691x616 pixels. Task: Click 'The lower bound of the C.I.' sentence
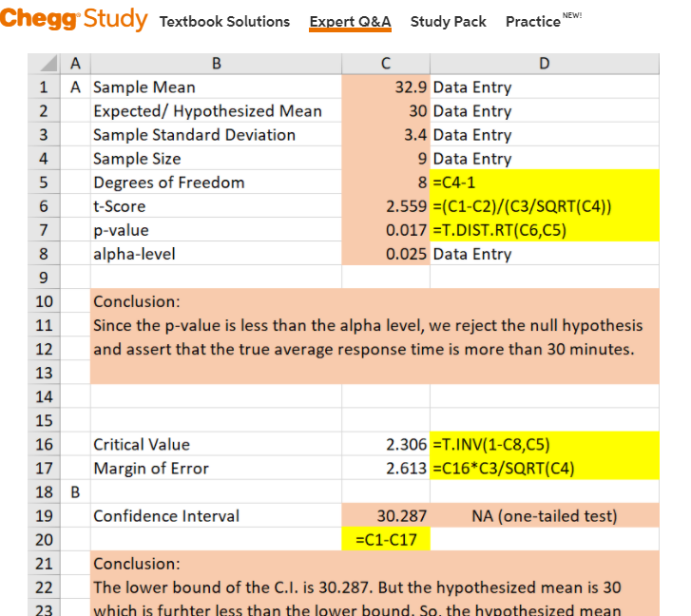[357, 587]
